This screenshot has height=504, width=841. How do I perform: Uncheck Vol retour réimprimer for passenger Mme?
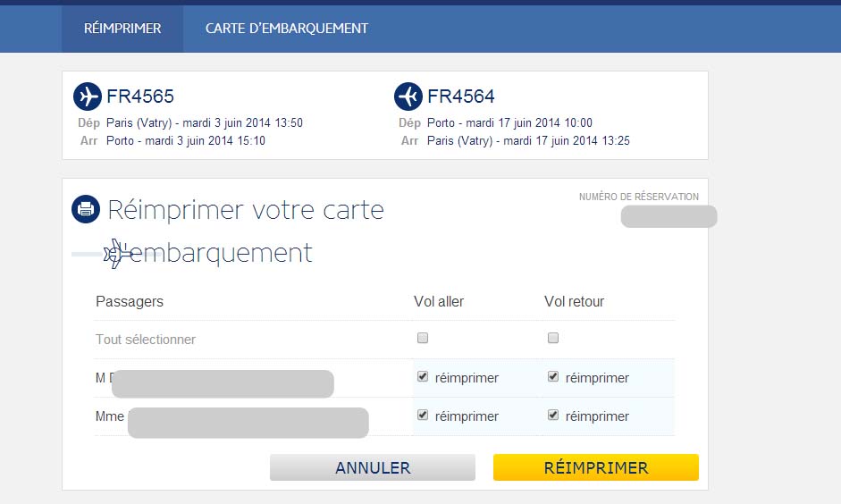click(x=553, y=415)
